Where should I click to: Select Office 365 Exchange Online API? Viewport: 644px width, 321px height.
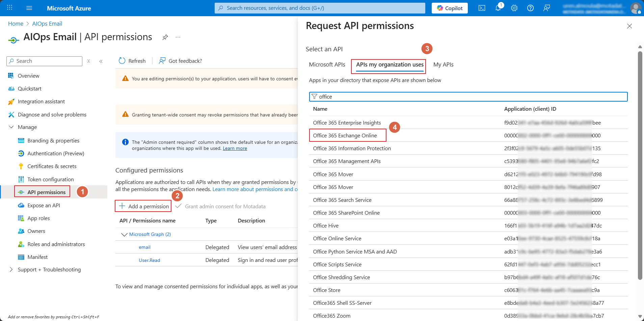pyautogui.click(x=345, y=135)
